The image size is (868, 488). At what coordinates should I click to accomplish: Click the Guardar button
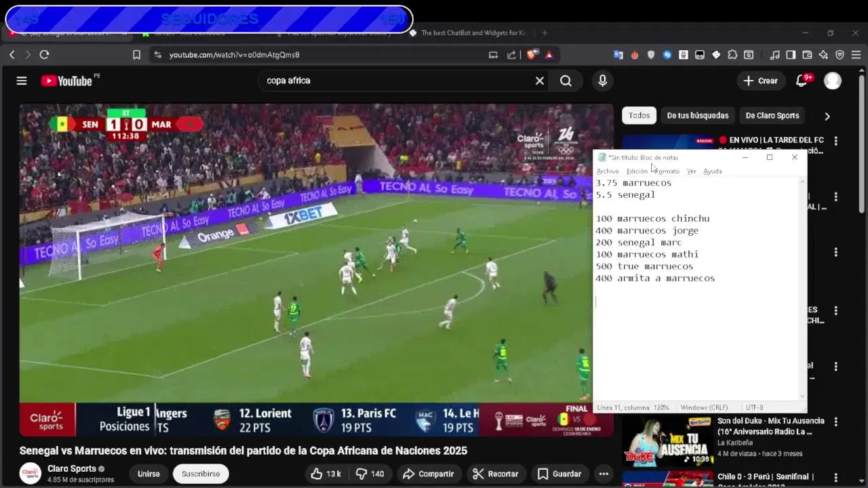coord(559,474)
